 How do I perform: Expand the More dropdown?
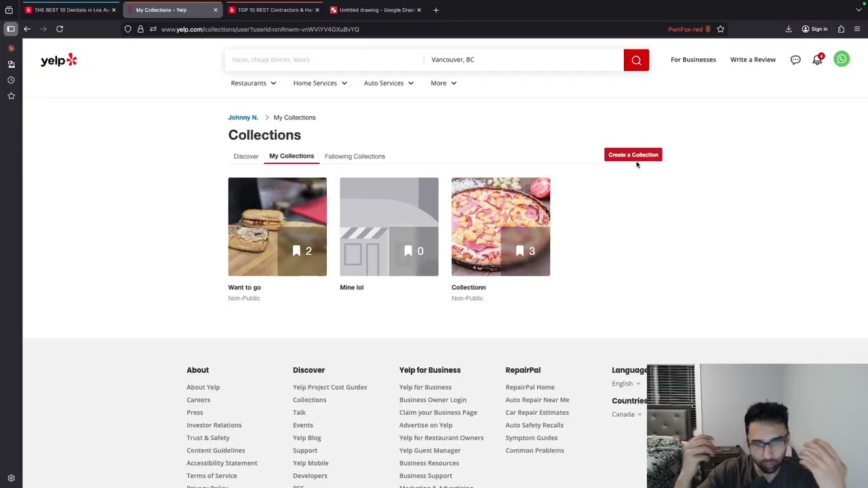point(443,83)
